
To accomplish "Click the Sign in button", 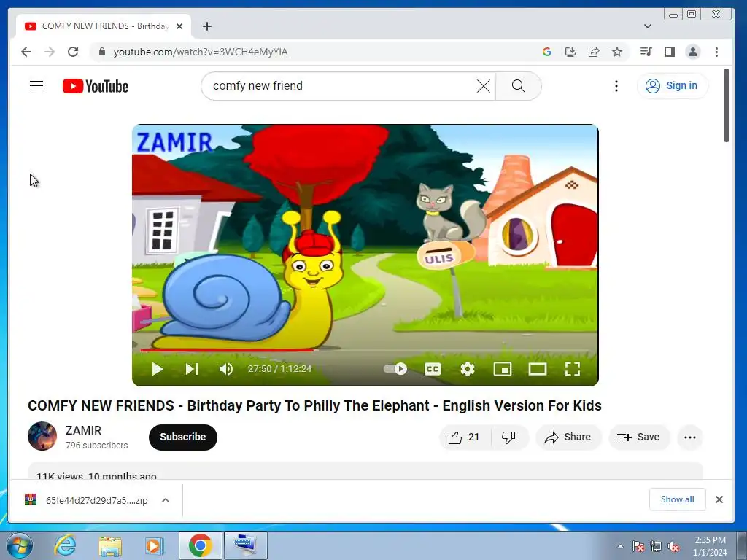I will pyautogui.click(x=672, y=86).
